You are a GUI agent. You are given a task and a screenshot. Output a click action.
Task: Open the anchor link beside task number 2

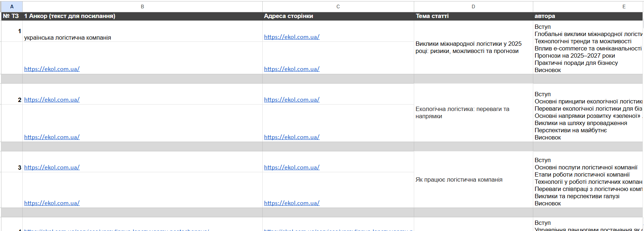click(52, 99)
